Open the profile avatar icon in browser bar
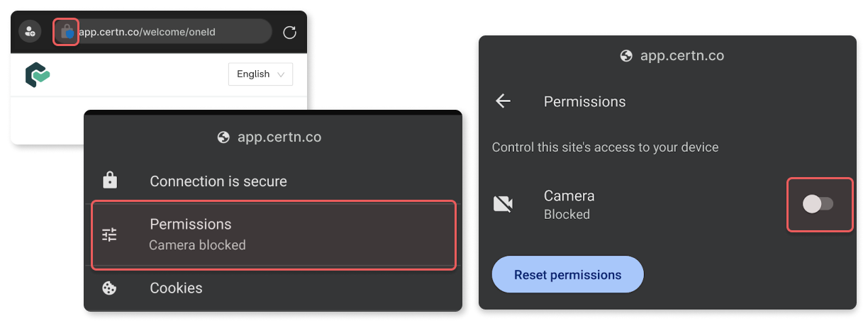The width and height of the screenshot is (868, 323). point(30,32)
